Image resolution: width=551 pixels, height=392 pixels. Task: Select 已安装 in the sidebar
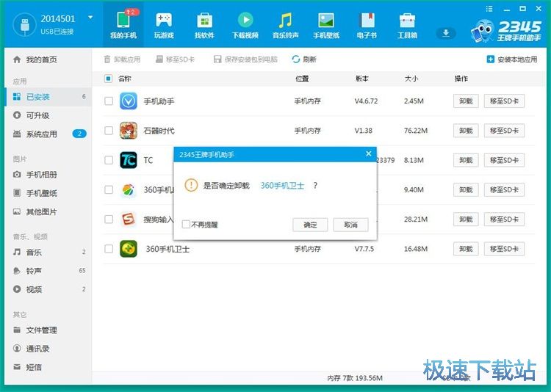pos(38,96)
